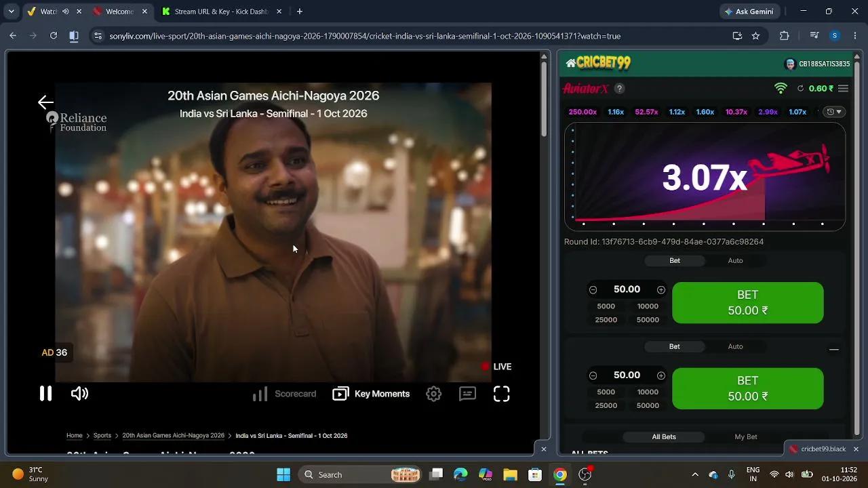Place the second 50.00 ₹ bet

click(748, 388)
